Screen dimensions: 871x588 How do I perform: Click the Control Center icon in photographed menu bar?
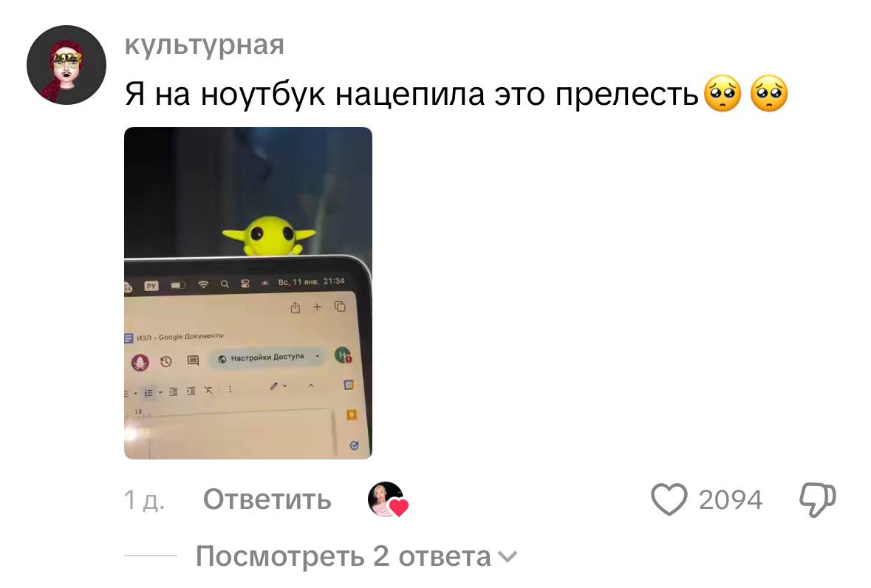[245, 284]
